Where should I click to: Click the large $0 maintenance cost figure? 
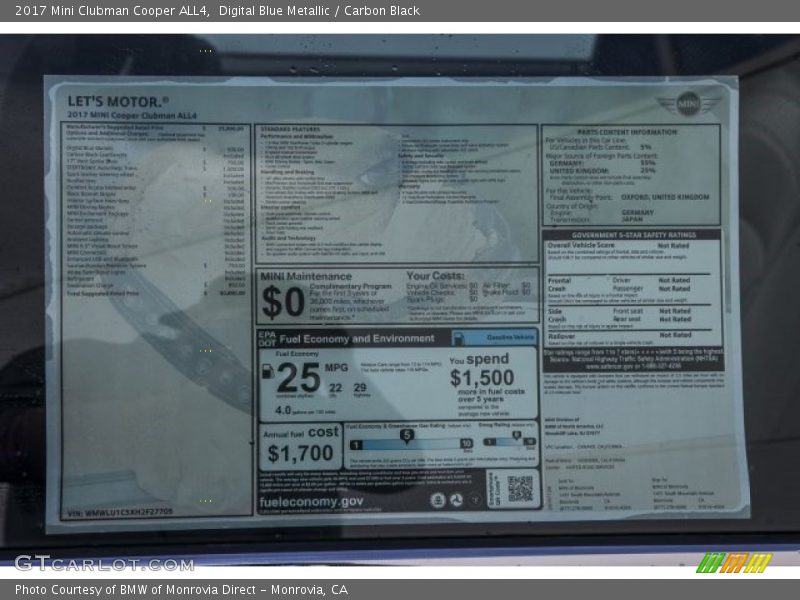coord(282,300)
